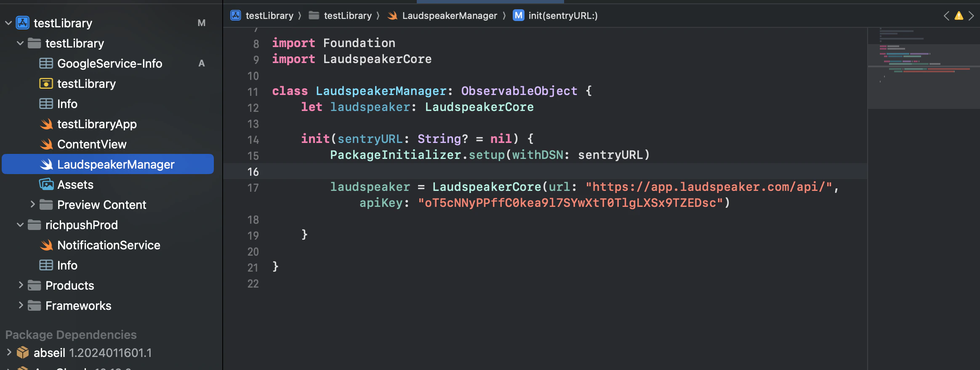This screenshot has height=370, width=980.
Task: Click the table icon beside richpushProd Info
Action: (x=46, y=265)
